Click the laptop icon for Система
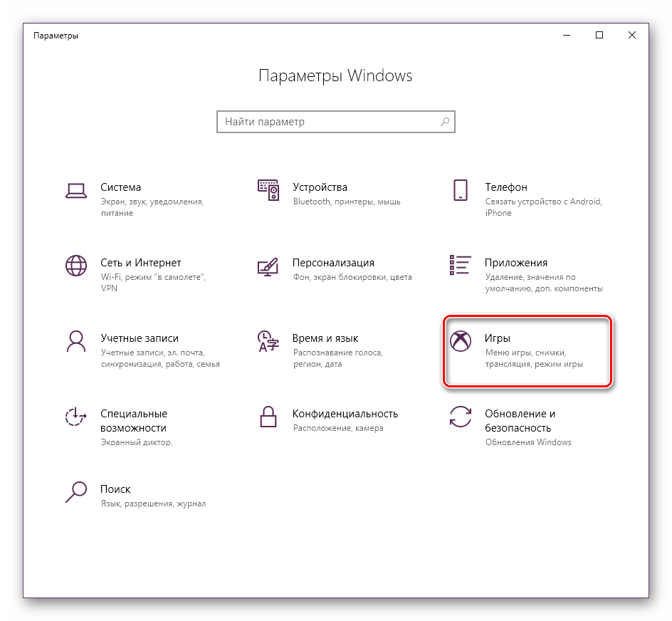Viewport: 672px width, 621px height. pos(75,190)
